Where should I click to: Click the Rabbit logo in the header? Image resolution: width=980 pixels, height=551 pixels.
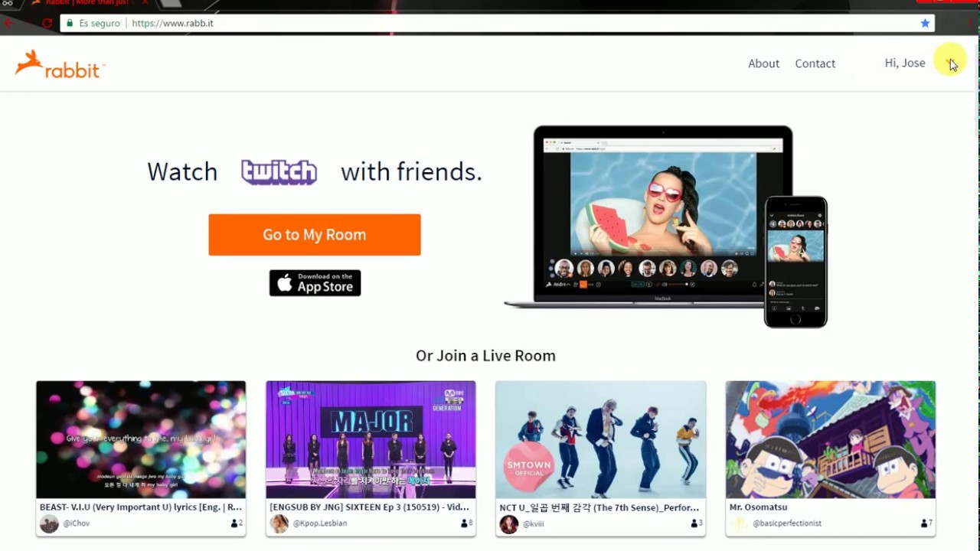click(x=60, y=64)
